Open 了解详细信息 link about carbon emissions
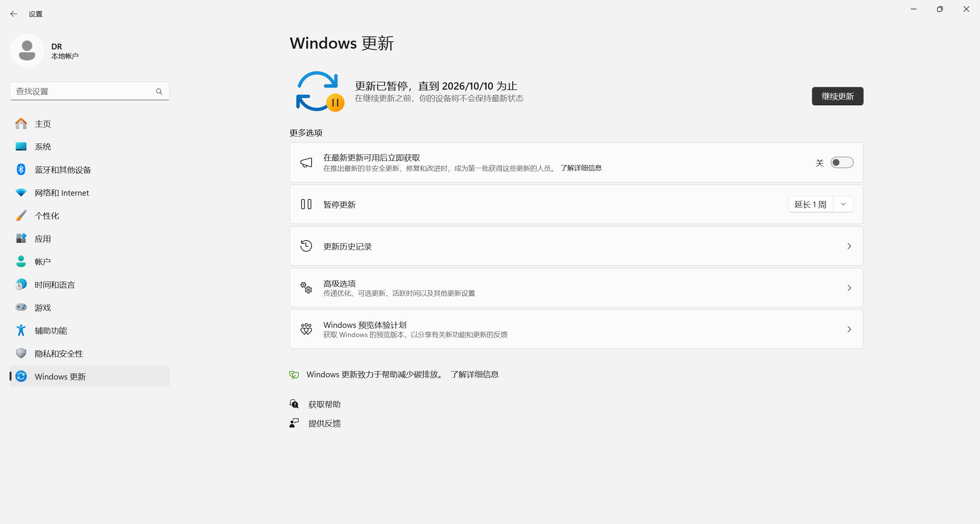The height and width of the screenshot is (524, 980). [474, 375]
